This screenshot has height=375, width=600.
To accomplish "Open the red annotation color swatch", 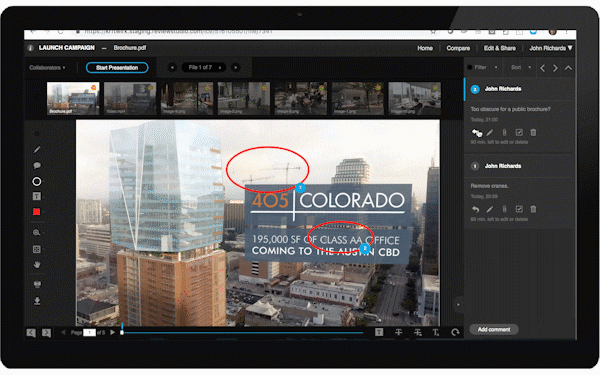I will 37,212.
